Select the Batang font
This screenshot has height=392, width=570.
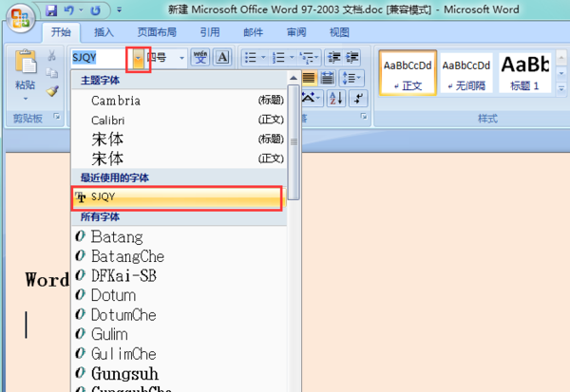pyautogui.click(x=179, y=236)
